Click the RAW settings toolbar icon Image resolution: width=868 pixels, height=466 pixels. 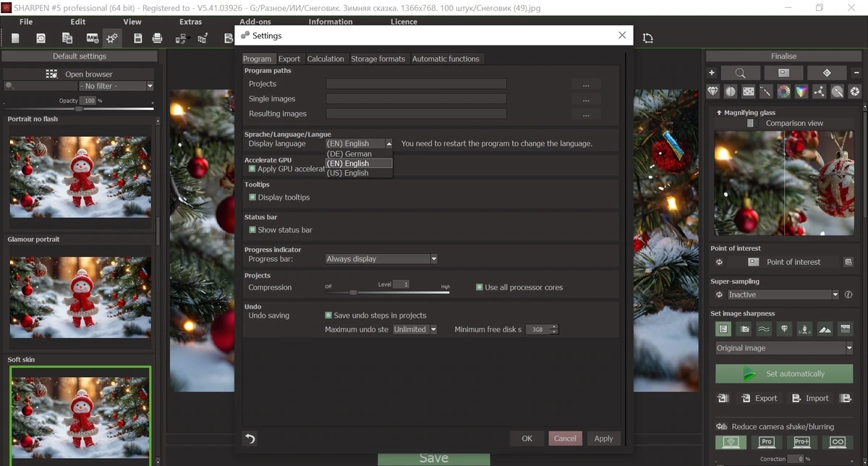point(93,38)
